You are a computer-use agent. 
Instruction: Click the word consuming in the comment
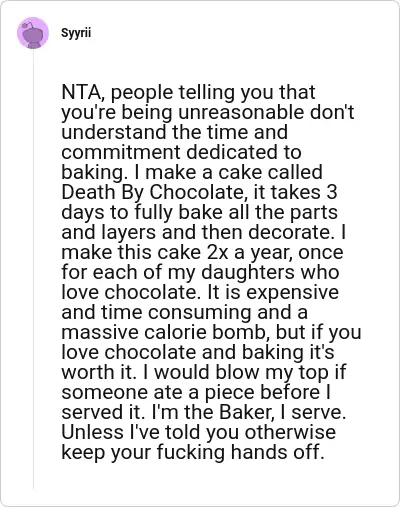[200, 312]
